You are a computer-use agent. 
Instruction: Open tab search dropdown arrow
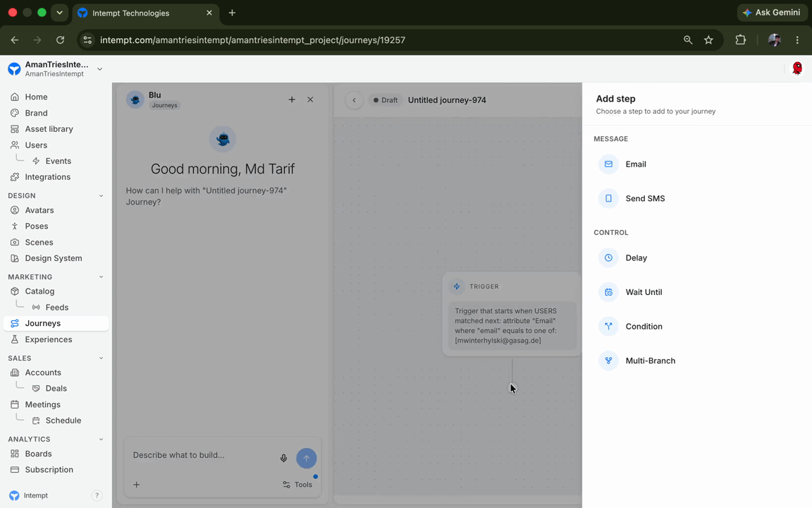(59, 13)
